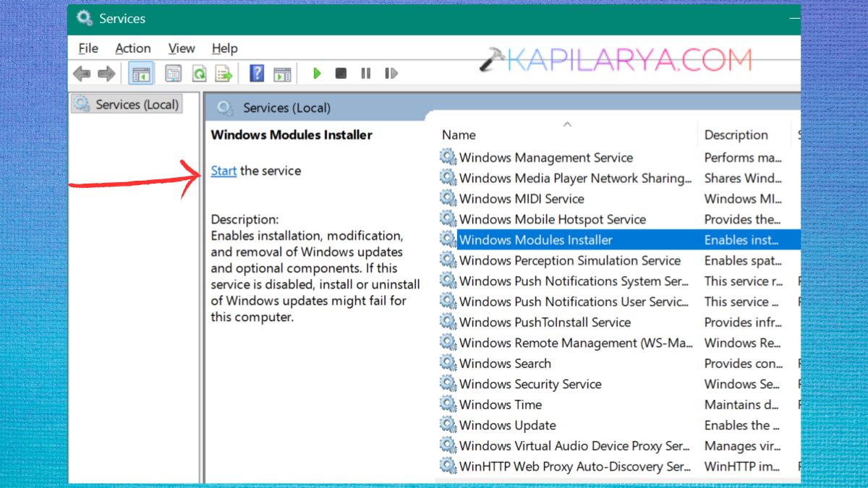
Task: Click the gear icon beside Windows Search
Action: coord(448,363)
